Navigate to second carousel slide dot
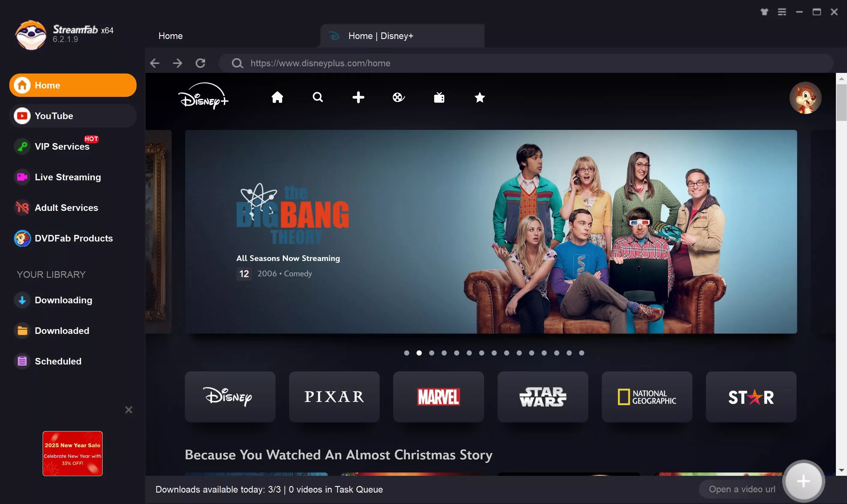This screenshot has width=847, height=504. (419, 353)
